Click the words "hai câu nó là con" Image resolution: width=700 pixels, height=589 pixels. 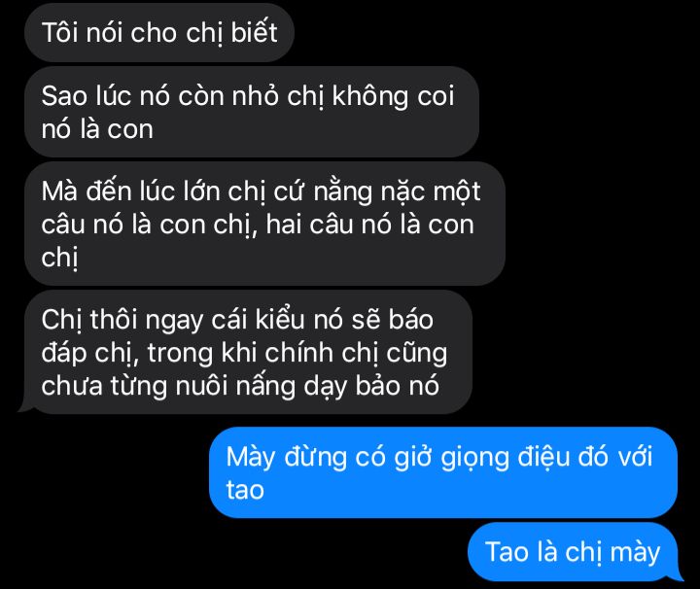(369, 224)
